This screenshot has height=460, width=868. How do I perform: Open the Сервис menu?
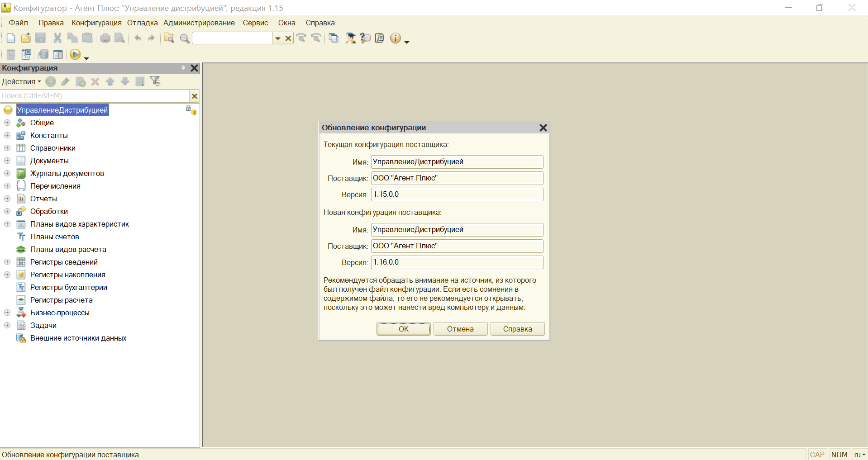point(255,23)
